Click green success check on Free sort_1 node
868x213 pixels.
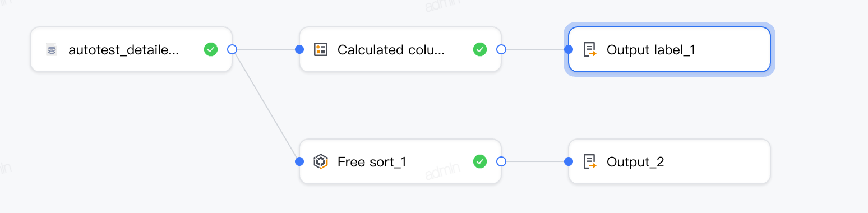point(479,161)
